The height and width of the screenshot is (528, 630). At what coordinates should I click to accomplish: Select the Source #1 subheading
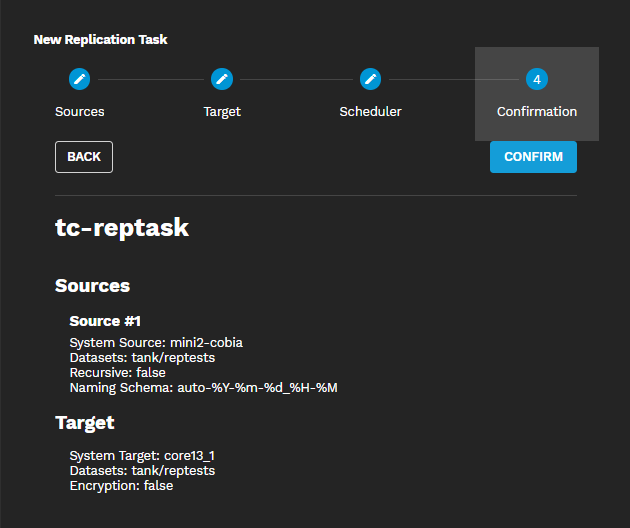[105, 321]
